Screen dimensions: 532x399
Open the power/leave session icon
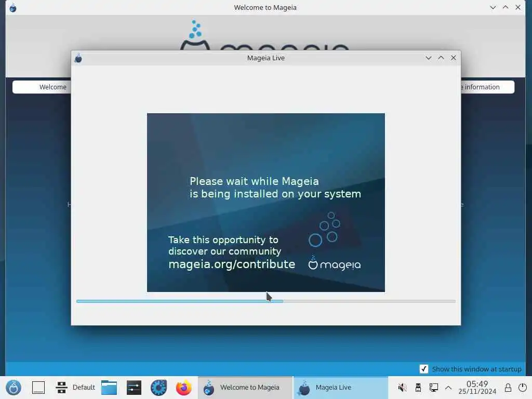point(523,388)
